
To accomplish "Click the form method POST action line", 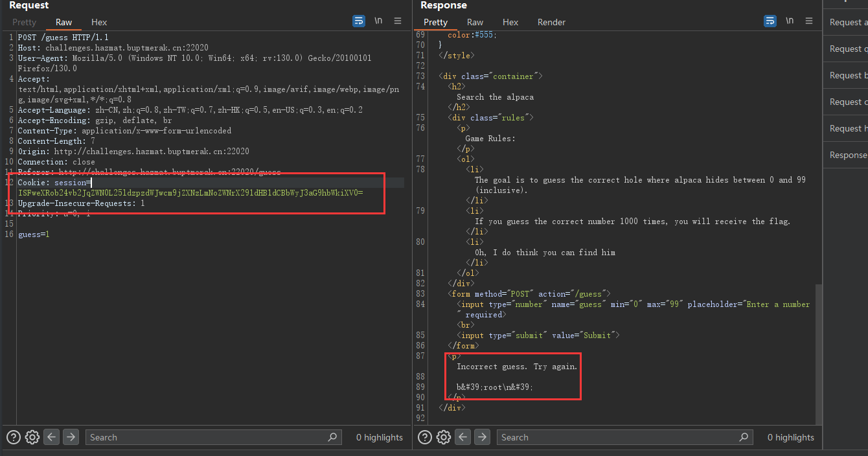I will click(529, 294).
